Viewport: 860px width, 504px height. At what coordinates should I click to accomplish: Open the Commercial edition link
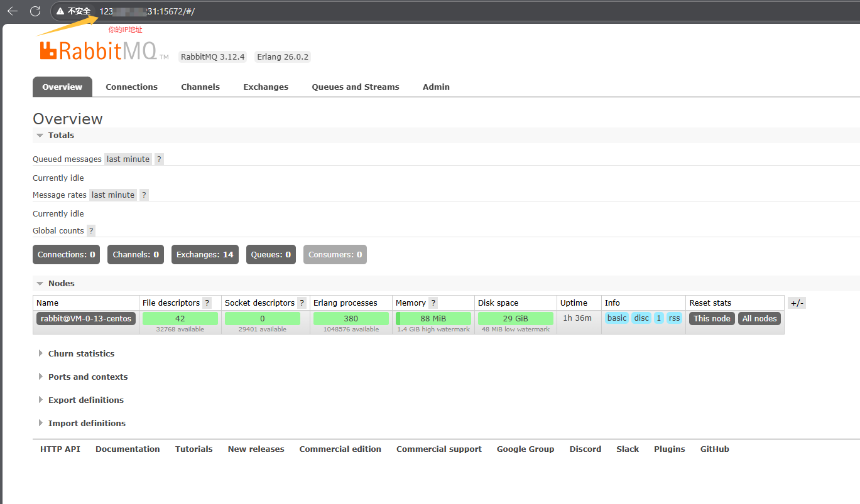tap(340, 449)
